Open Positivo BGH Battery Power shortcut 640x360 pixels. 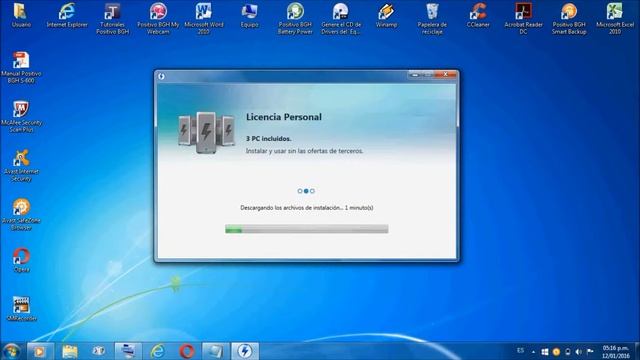click(295, 18)
